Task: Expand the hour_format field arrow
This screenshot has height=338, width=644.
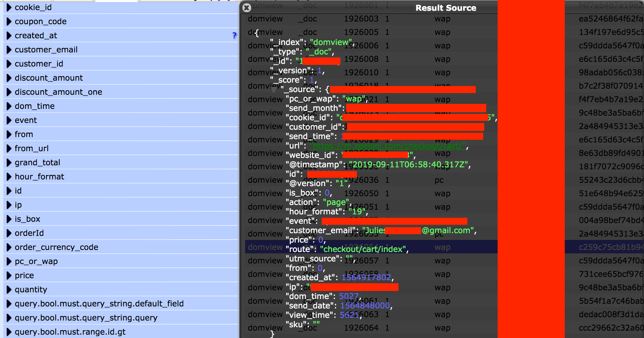Action: [9, 177]
